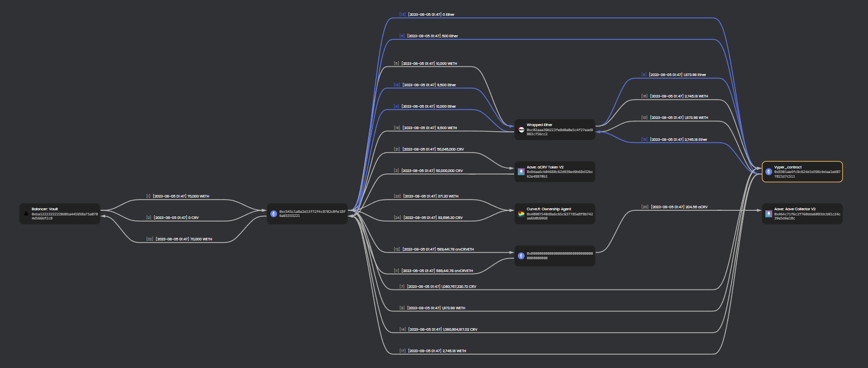This screenshot has width=868, height=368.
Task: Select the 0x000000 zero-address node text
Action: pyautogui.click(x=560, y=256)
